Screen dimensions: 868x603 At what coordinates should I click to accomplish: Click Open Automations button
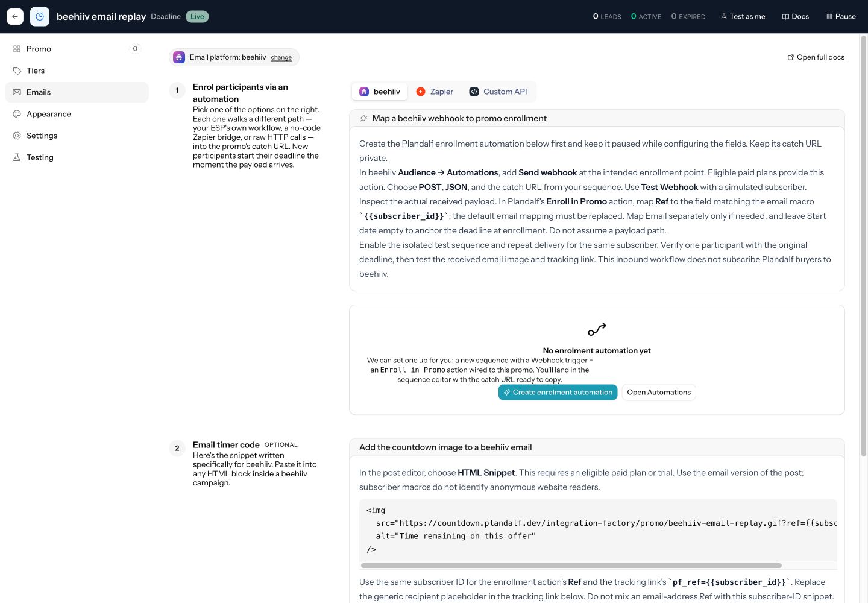pos(659,392)
